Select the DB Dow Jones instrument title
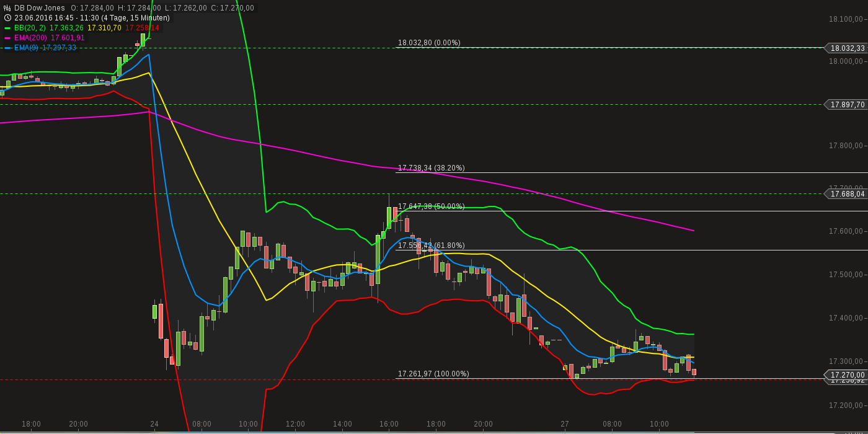 pos(40,8)
